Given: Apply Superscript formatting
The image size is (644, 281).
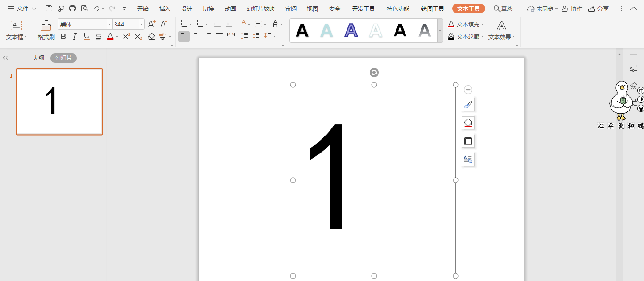Looking at the screenshot, I should tap(126, 36).
